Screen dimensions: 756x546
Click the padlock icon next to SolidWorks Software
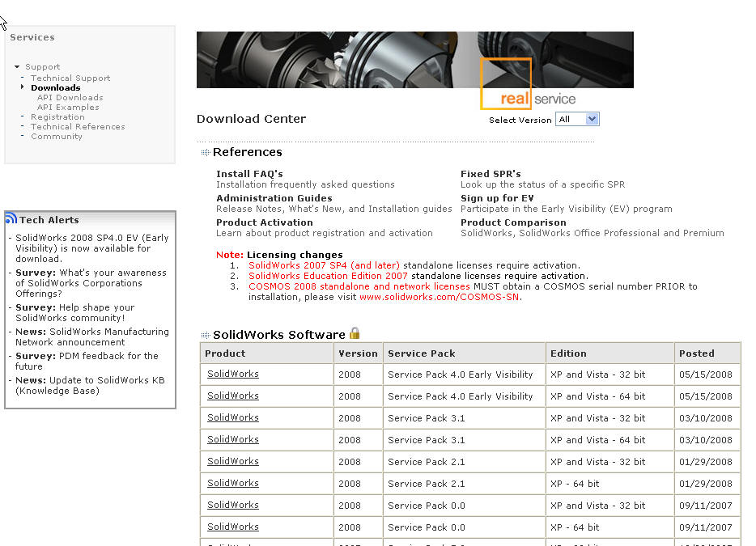tap(355, 333)
